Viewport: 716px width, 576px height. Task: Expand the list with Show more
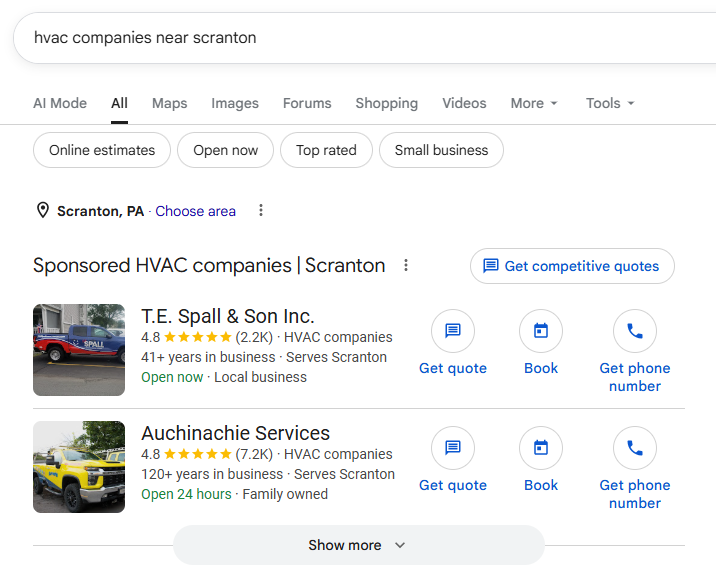(x=358, y=545)
